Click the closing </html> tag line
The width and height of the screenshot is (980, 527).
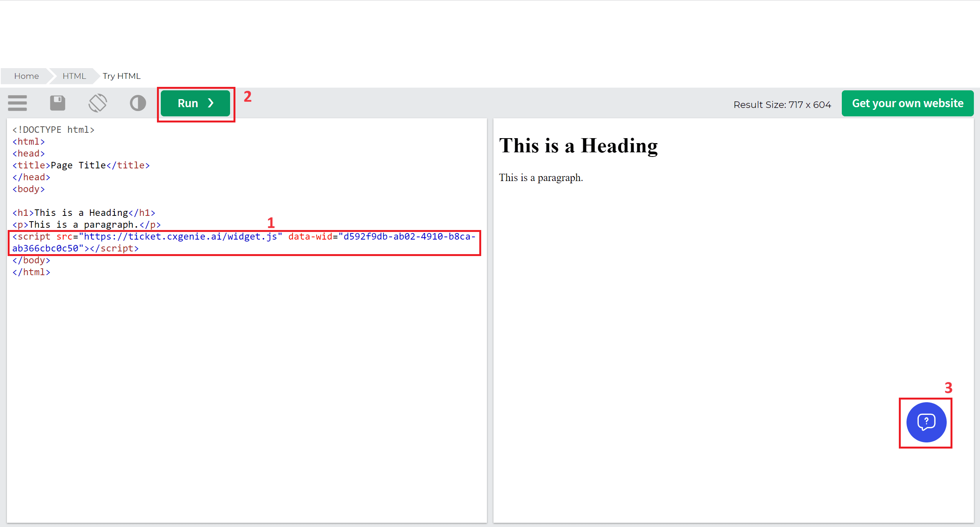(31, 272)
